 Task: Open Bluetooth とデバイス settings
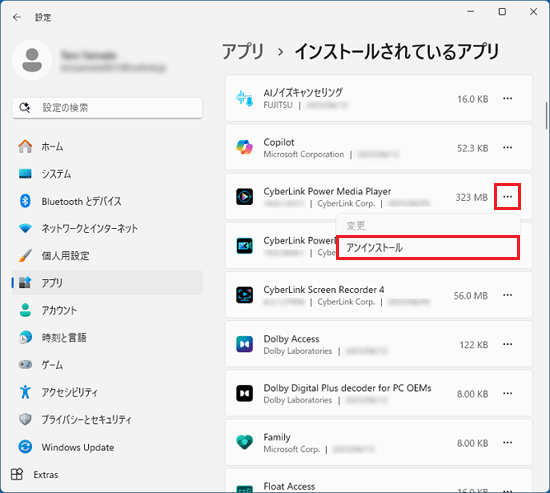[107, 201]
